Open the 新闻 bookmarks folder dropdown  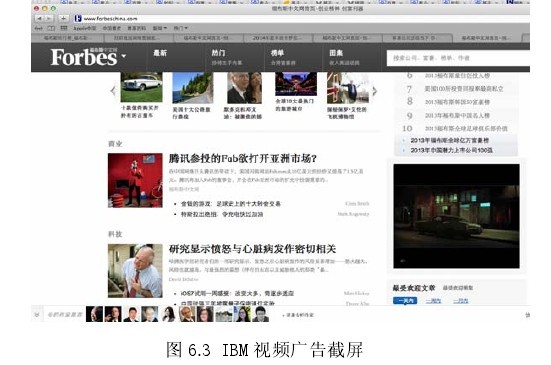tap(160, 28)
